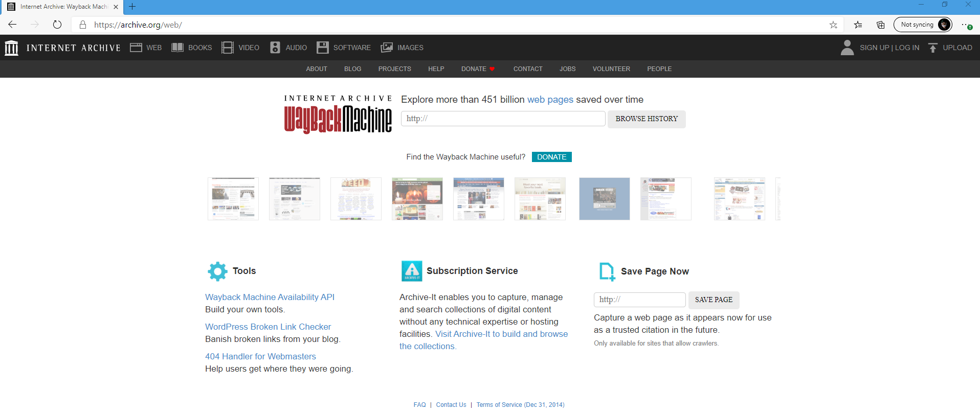The width and height of the screenshot is (980, 412).
Task: Click the 'Subscription Service' heading text
Action: (x=472, y=271)
